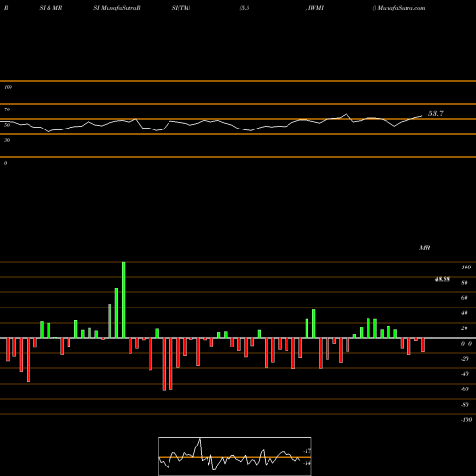The image size is (476, 476).
Task: Click the MR axis 40 label
Action: [x=464, y=313]
